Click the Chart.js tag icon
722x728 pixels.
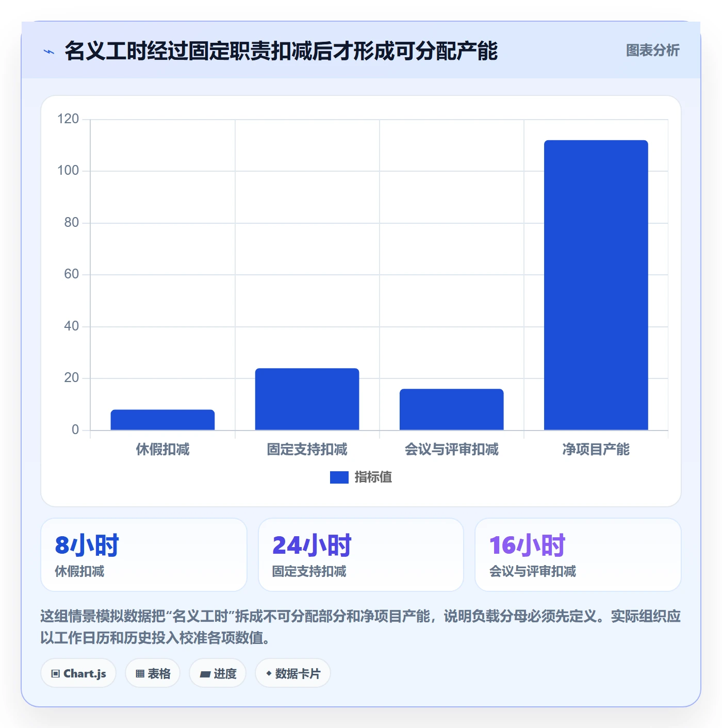pyautogui.click(x=56, y=673)
